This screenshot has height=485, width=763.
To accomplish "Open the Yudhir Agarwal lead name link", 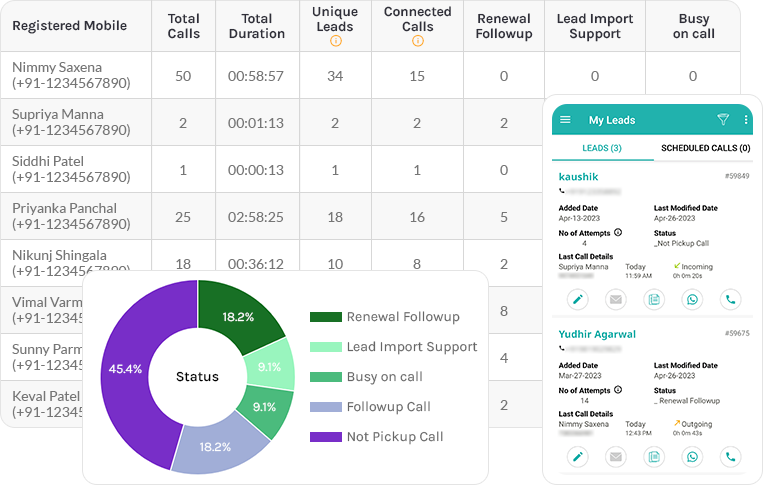I will click(x=597, y=333).
